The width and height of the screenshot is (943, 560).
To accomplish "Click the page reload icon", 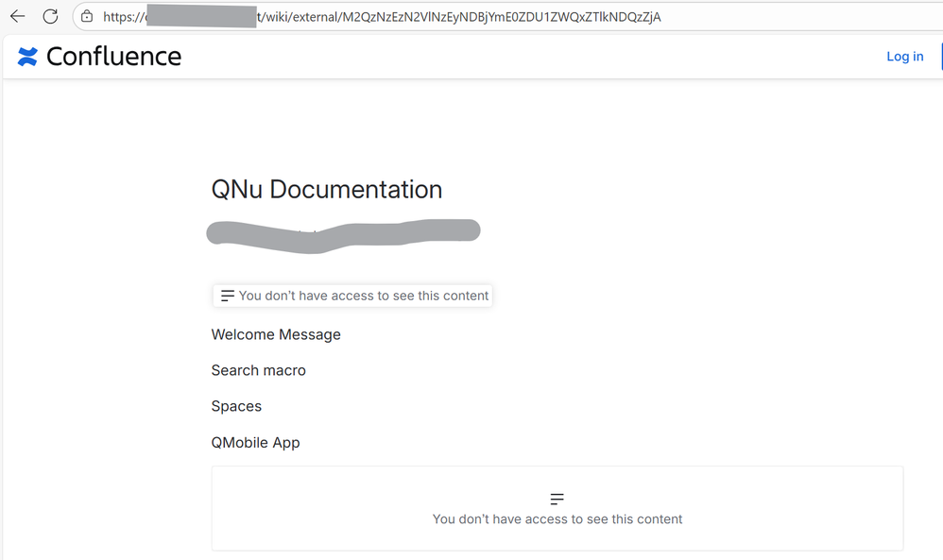I will pos(50,16).
